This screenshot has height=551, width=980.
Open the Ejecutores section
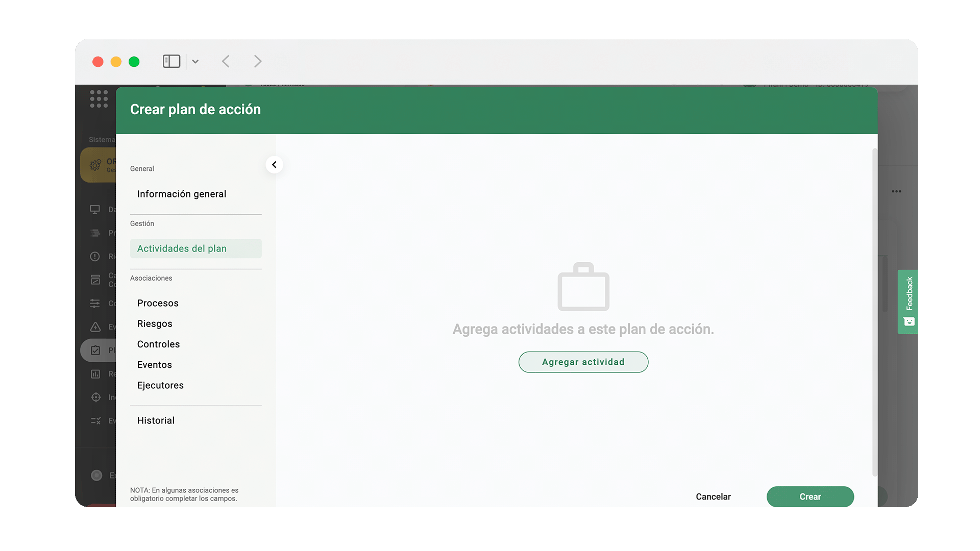pos(160,385)
